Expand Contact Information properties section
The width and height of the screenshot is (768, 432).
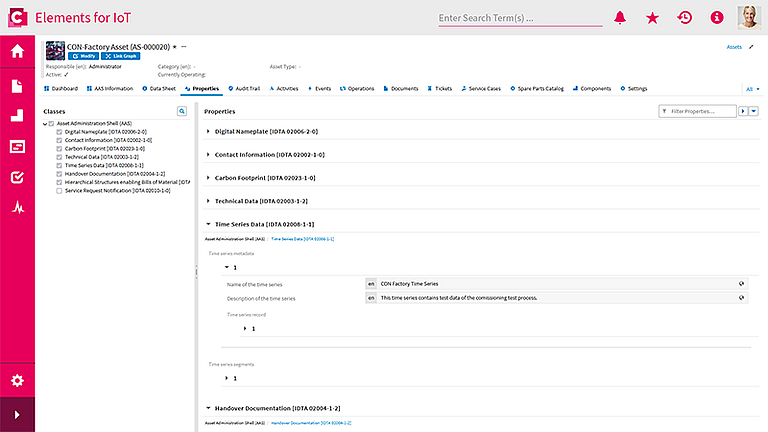208,154
